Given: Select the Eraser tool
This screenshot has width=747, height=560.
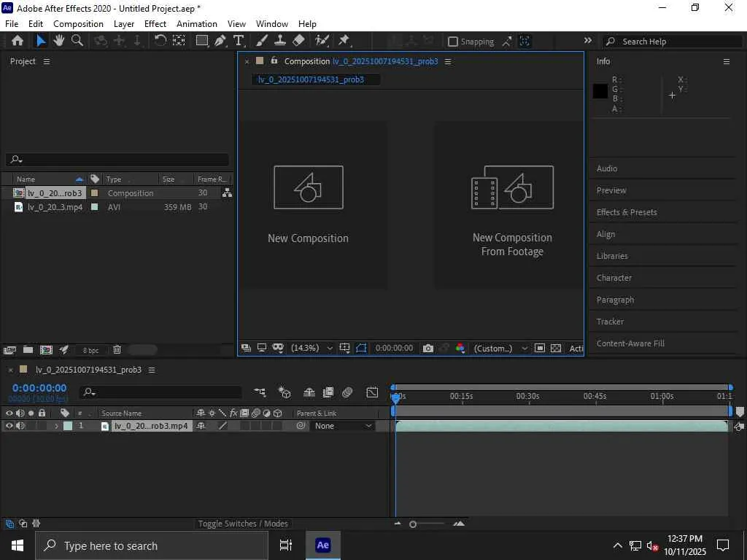Looking at the screenshot, I should click(x=298, y=41).
